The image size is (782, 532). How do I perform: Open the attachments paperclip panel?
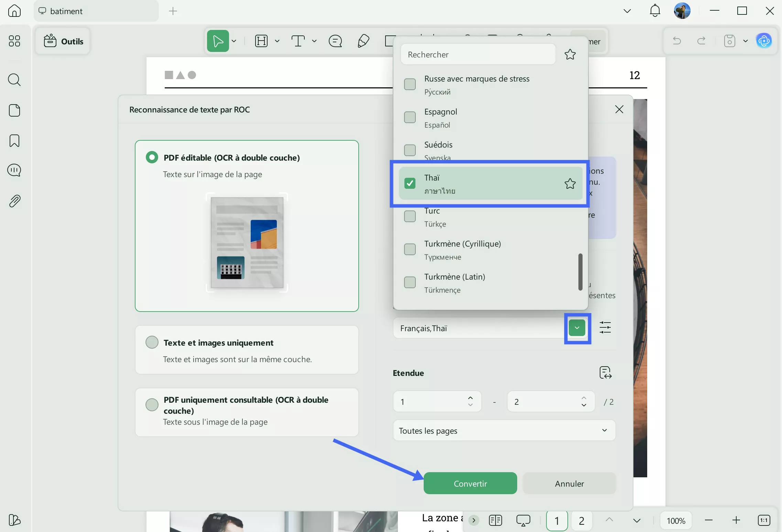click(14, 201)
